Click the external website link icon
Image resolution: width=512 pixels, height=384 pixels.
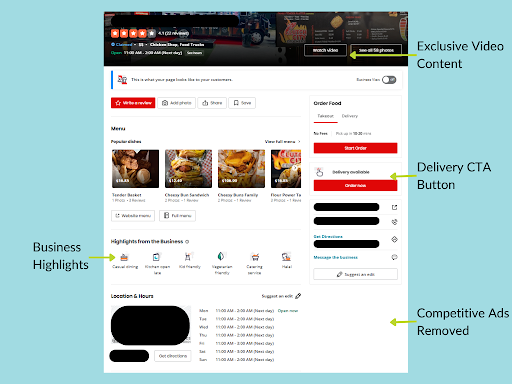pos(394,207)
